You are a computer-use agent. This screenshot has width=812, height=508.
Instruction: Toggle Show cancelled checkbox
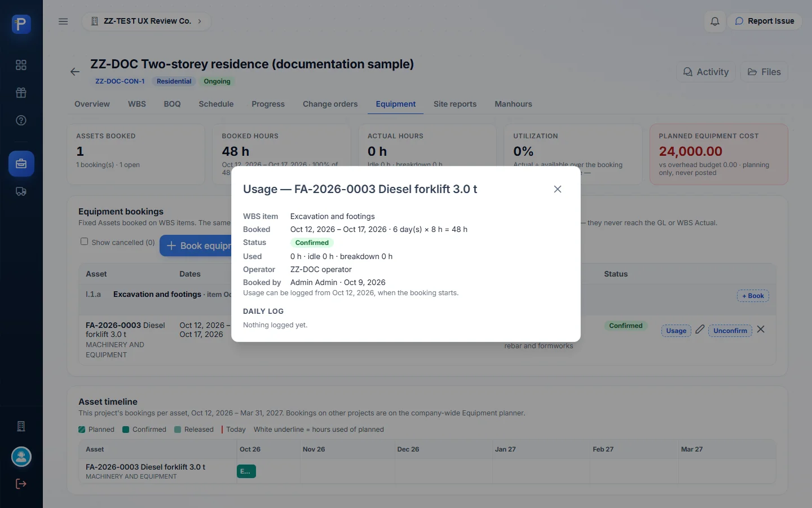[84, 242]
